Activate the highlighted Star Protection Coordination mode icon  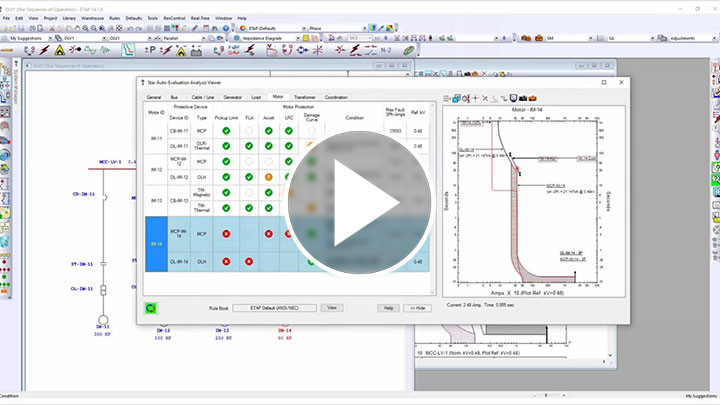128,50
